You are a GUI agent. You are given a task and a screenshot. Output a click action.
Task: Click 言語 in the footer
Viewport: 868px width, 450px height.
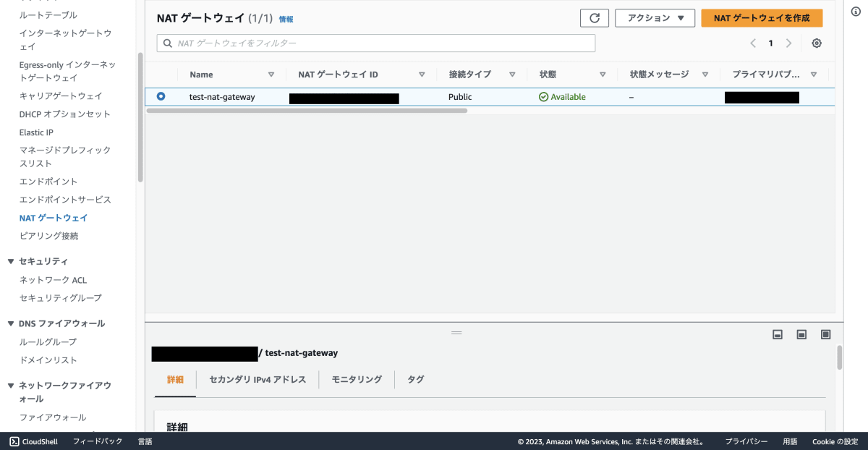click(x=145, y=441)
